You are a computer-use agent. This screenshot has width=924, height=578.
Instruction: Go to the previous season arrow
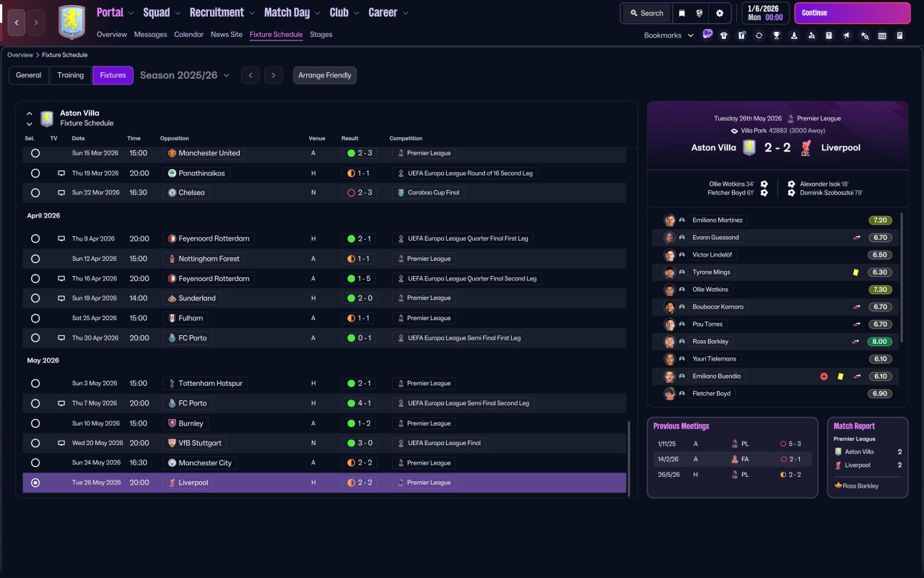click(x=250, y=75)
